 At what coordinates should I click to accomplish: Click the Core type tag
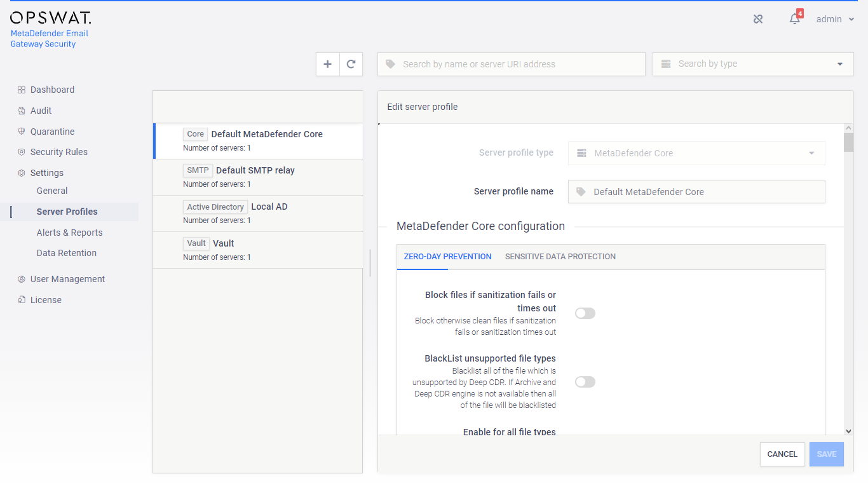pyautogui.click(x=196, y=134)
